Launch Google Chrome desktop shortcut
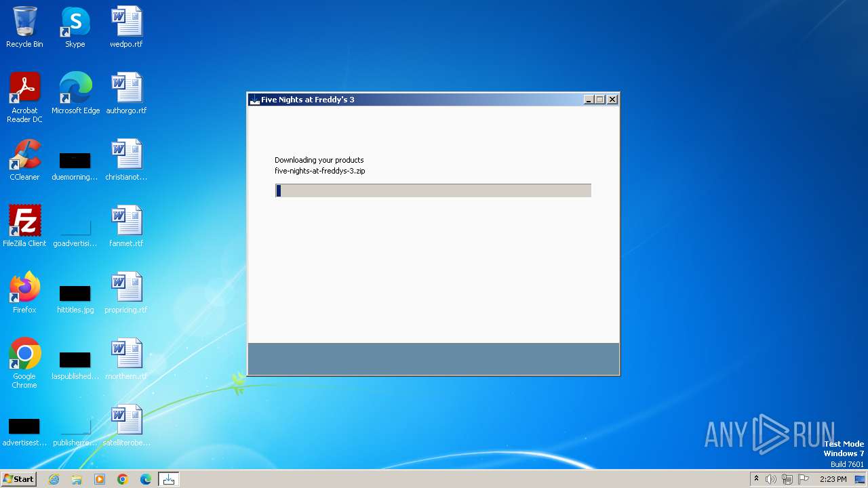This screenshot has width=868, height=488. (24, 363)
